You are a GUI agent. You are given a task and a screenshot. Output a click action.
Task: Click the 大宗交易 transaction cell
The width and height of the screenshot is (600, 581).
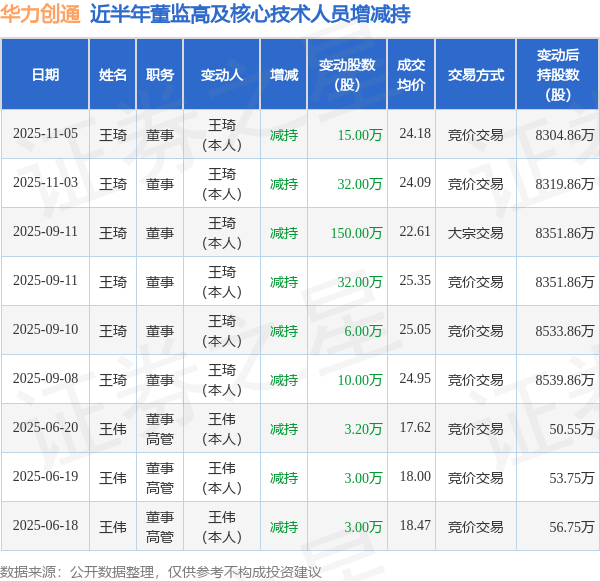(476, 233)
